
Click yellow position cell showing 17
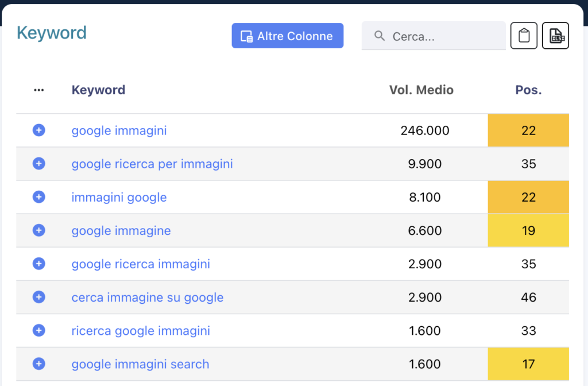click(x=528, y=364)
